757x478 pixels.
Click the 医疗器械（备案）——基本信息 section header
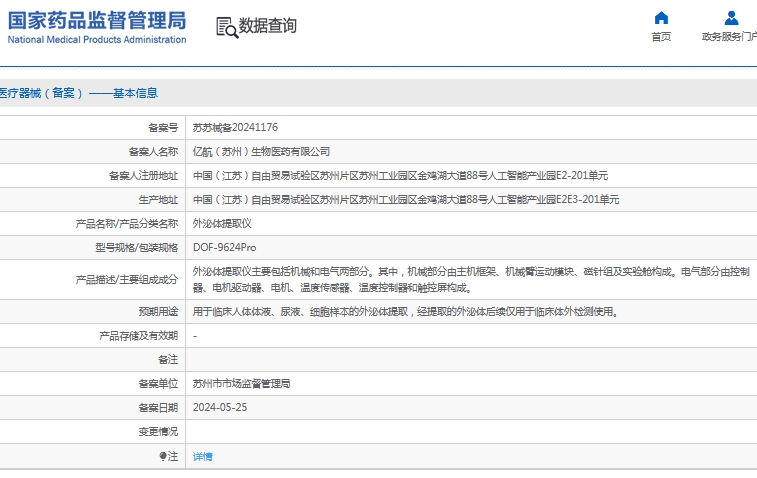tap(79, 93)
